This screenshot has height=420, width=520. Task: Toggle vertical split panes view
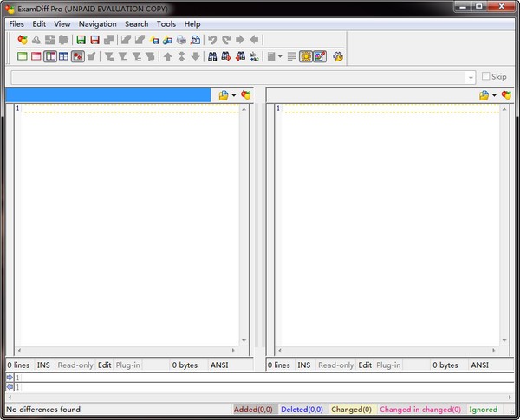pos(50,56)
